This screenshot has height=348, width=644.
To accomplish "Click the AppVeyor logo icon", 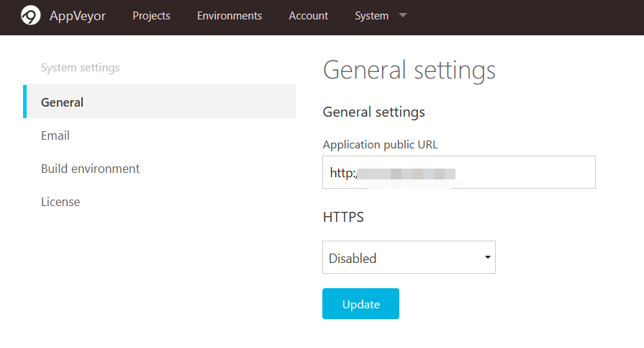I will 31,15.
